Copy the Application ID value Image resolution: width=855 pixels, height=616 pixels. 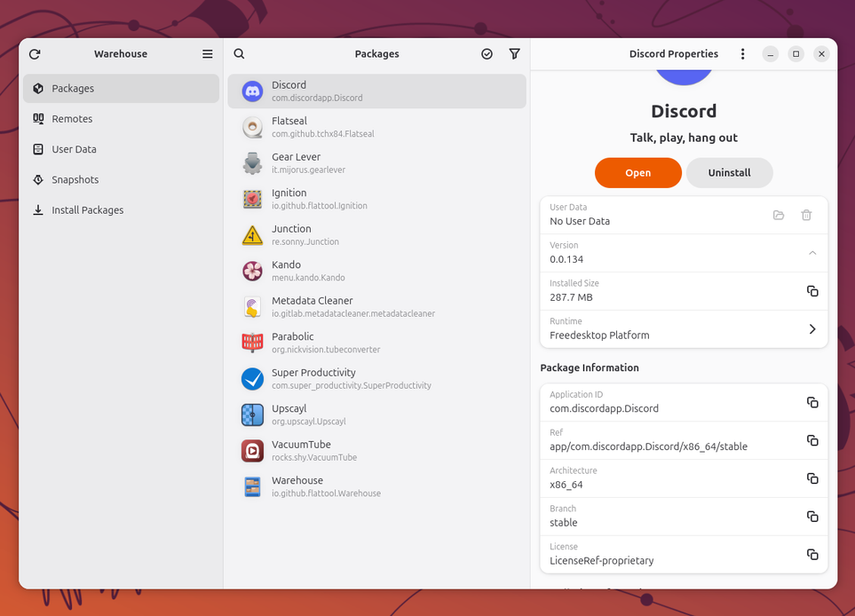click(812, 402)
